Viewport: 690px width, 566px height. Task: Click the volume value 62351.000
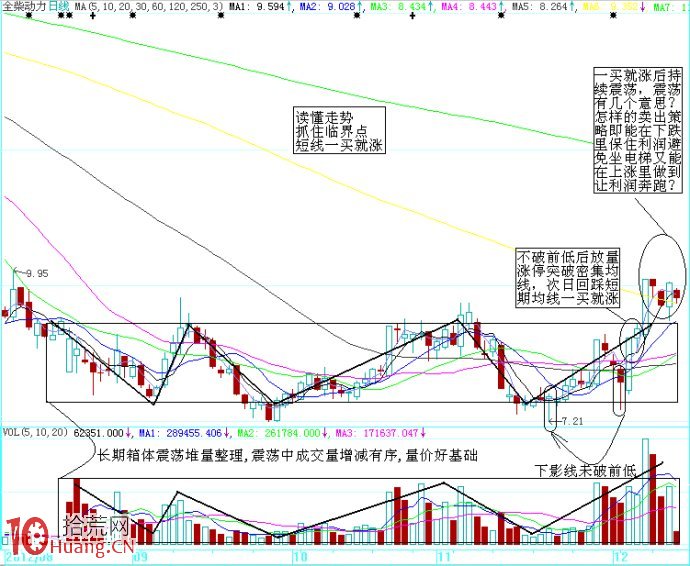(x=99, y=433)
